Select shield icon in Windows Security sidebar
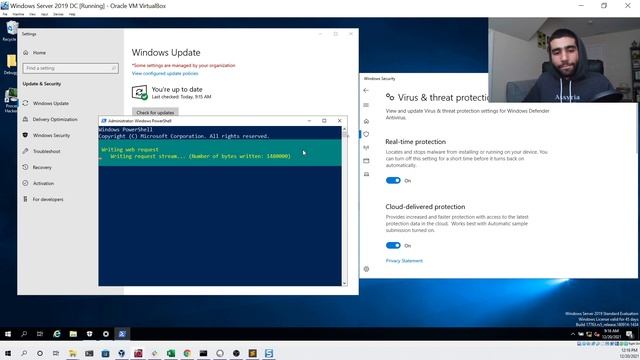This screenshot has width=640, height=360. (366, 134)
